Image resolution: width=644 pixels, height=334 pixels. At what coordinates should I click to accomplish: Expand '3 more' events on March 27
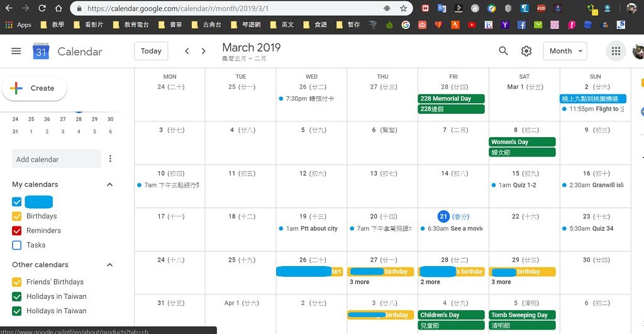pyautogui.click(x=359, y=282)
